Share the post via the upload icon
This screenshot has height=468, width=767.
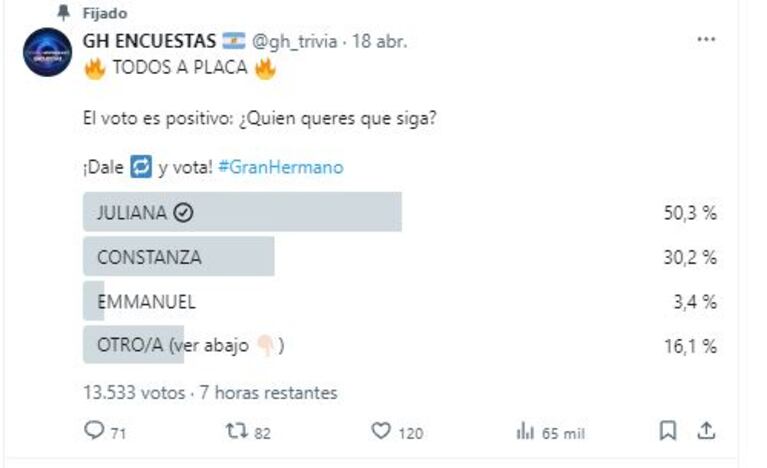[x=706, y=431]
